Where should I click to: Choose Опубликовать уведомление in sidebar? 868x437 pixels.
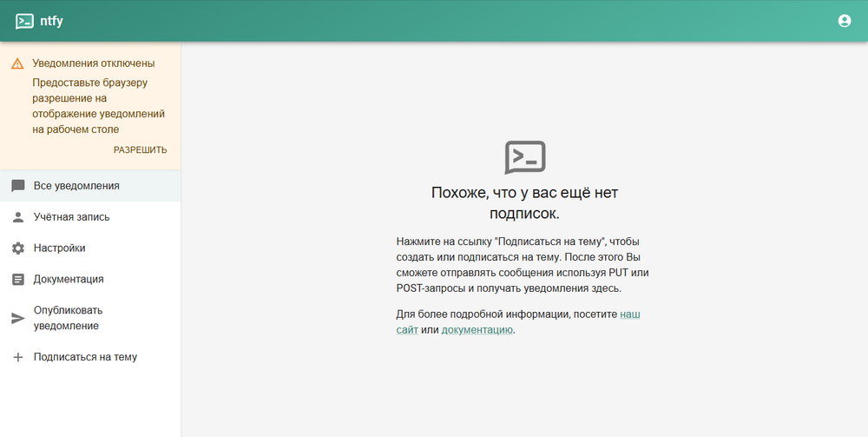pyautogui.click(x=68, y=318)
